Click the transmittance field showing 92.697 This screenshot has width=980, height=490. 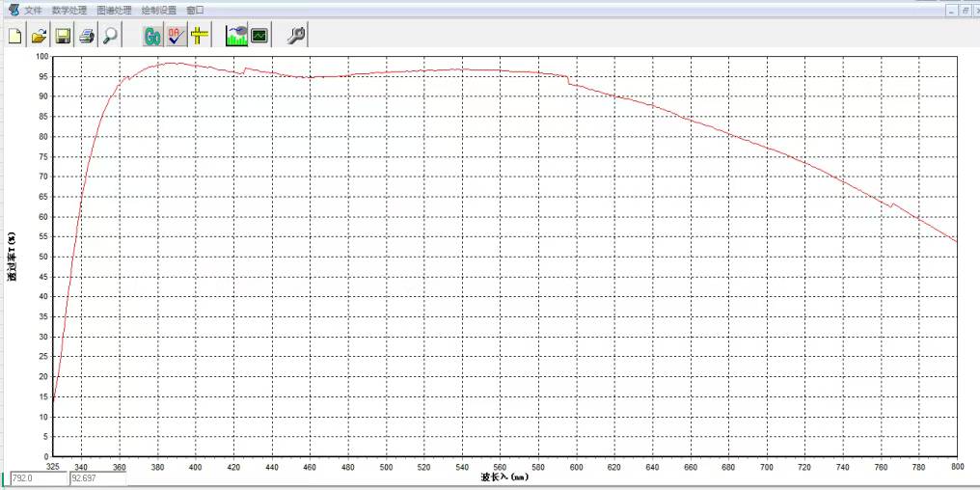click(97, 478)
